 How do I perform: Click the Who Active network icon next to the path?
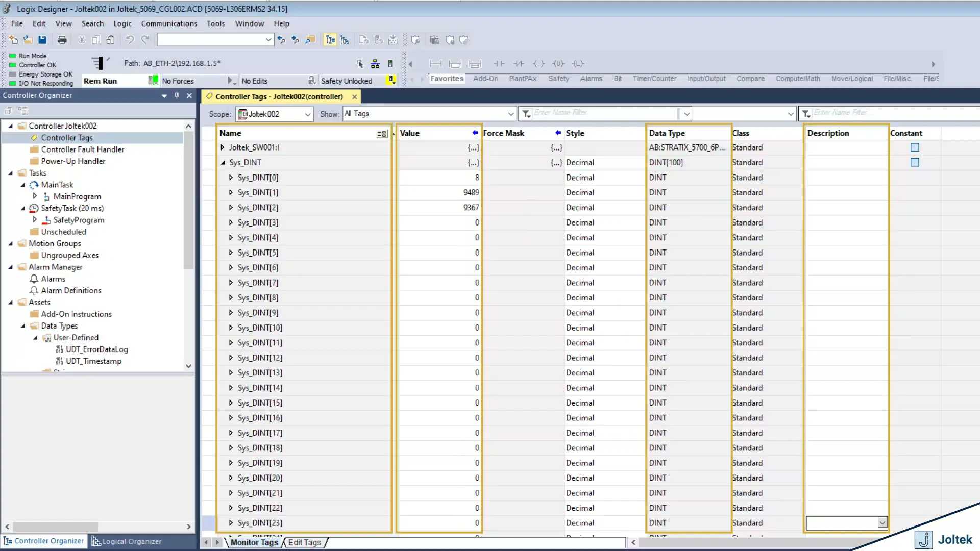click(x=375, y=64)
